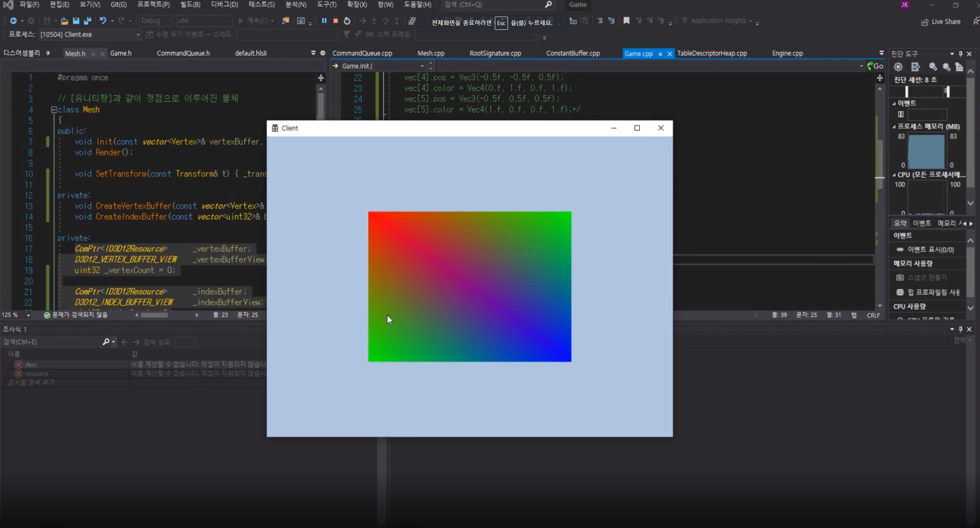Pin the diagnostic tools panel
980x528 pixels.
(x=960, y=54)
